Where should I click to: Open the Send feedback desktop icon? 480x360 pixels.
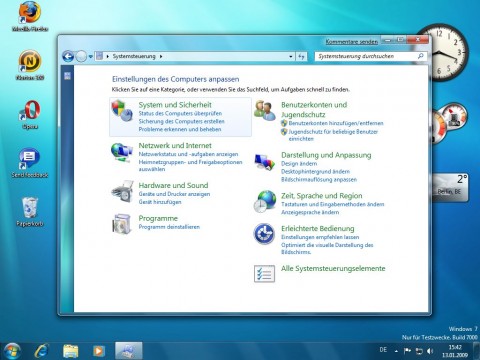(x=30, y=163)
